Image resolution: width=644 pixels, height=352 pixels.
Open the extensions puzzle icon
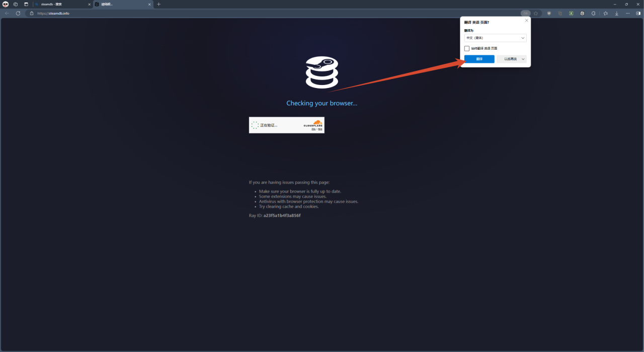(x=594, y=13)
